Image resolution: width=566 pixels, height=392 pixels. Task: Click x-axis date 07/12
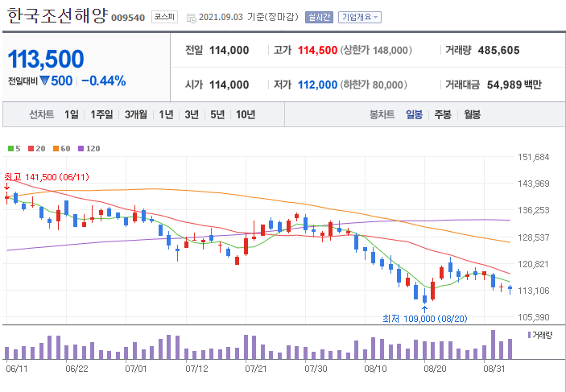click(196, 369)
